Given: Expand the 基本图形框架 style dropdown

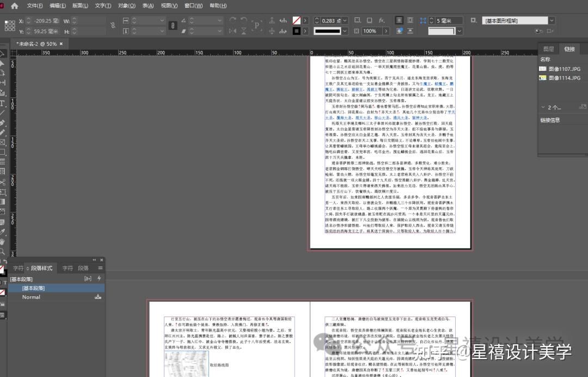Looking at the screenshot, I should tap(551, 20).
